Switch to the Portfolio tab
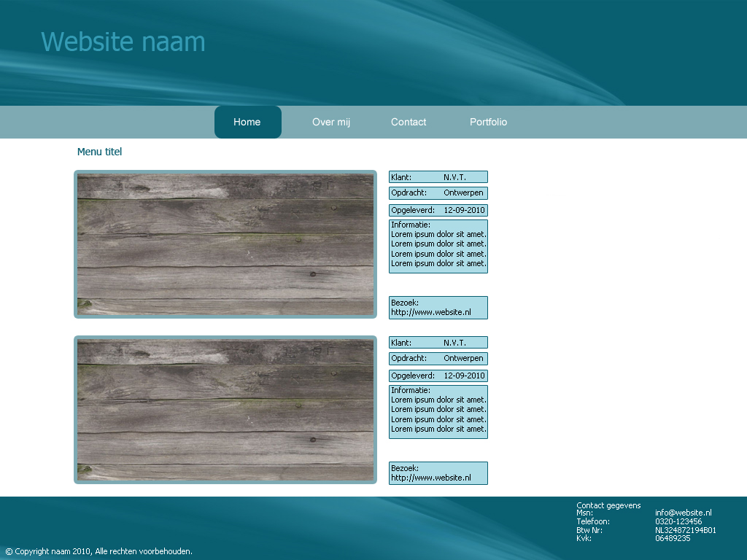The height and width of the screenshot is (560, 747). 488,122
